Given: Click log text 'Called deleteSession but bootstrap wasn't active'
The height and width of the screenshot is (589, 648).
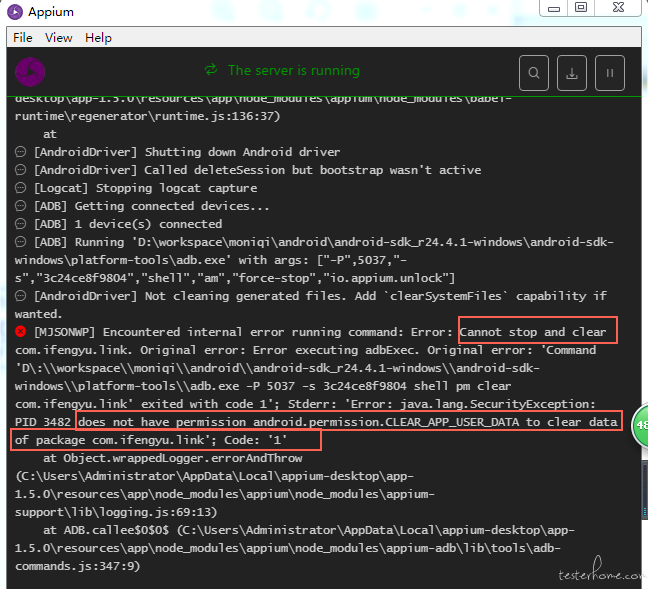Looking at the screenshot, I should 313,170.
